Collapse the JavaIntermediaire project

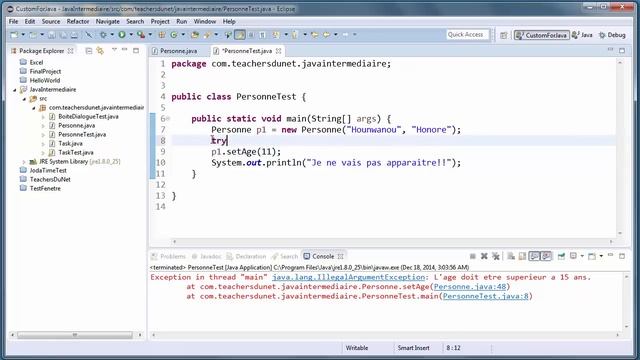pyautogui.click(x=15, y=89)
